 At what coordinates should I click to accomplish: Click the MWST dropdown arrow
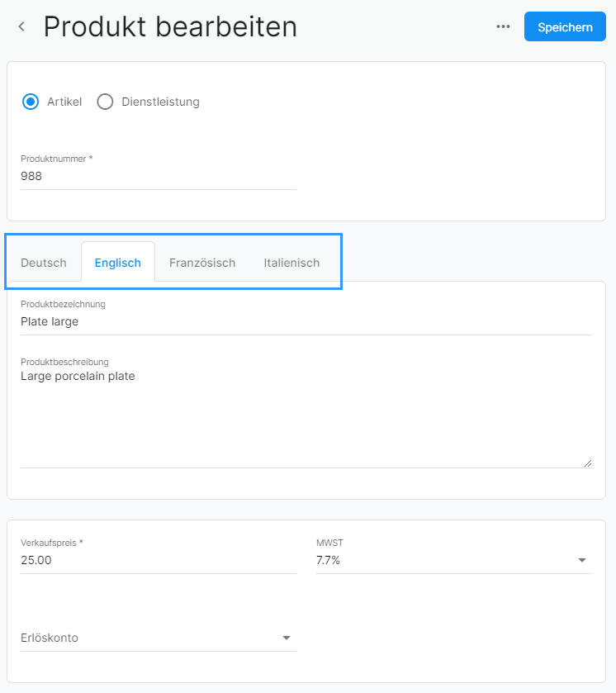582,560
